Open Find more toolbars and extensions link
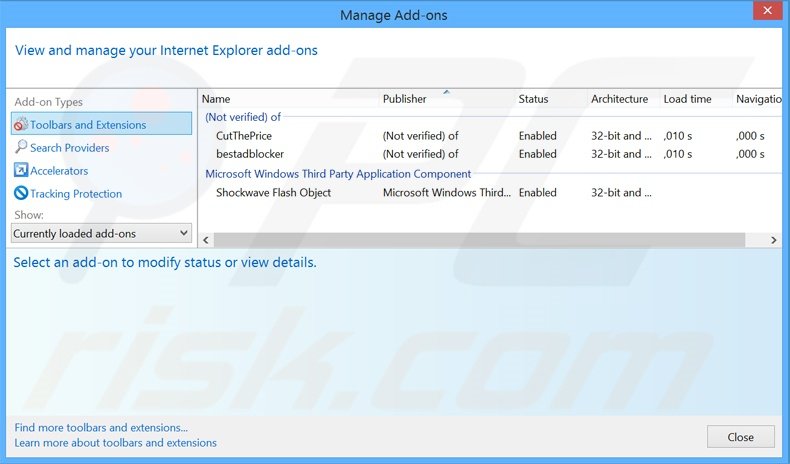Screen dimensions: 790x464 click(x=101, y=428)
